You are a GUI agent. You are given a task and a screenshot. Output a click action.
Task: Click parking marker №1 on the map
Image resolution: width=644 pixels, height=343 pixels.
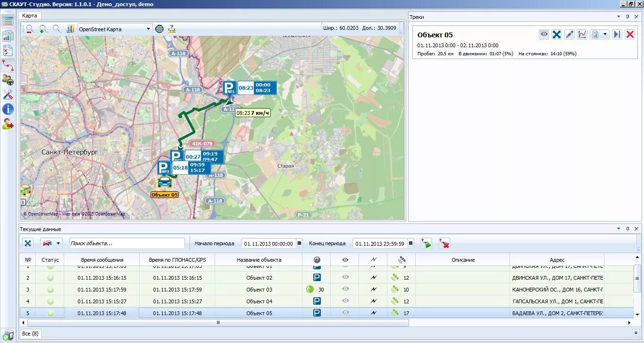tap(229, 88)
